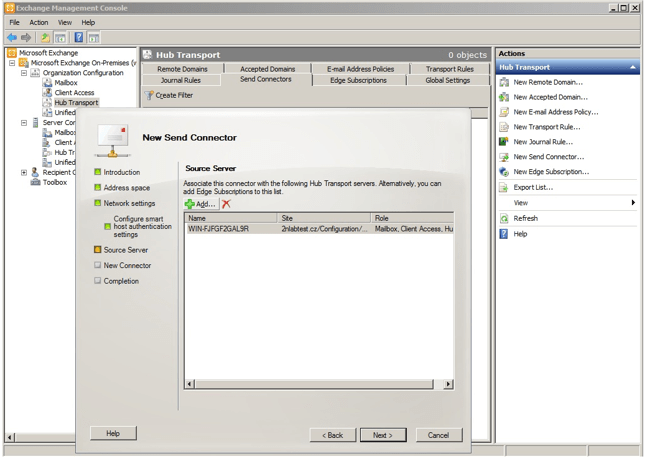The image size is (650, 459).
Task: Click the Help icon in Actions pane
Action: [x=504, y=234]
